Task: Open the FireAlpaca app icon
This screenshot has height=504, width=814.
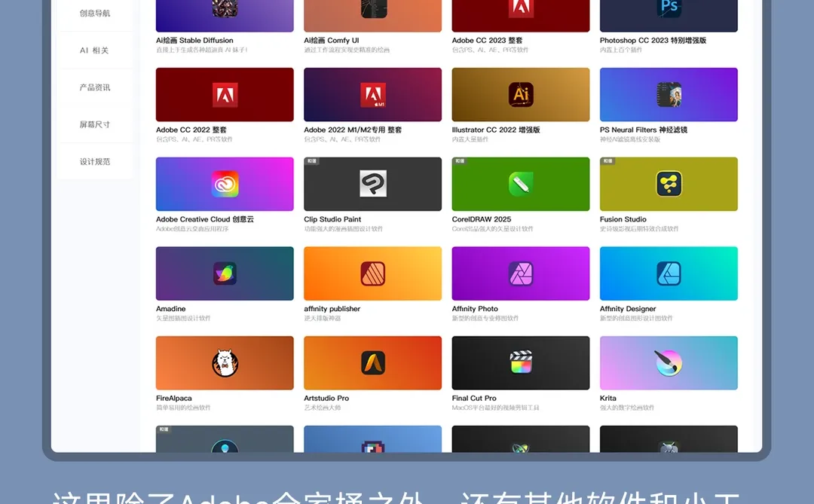Action: click(224, 362)
